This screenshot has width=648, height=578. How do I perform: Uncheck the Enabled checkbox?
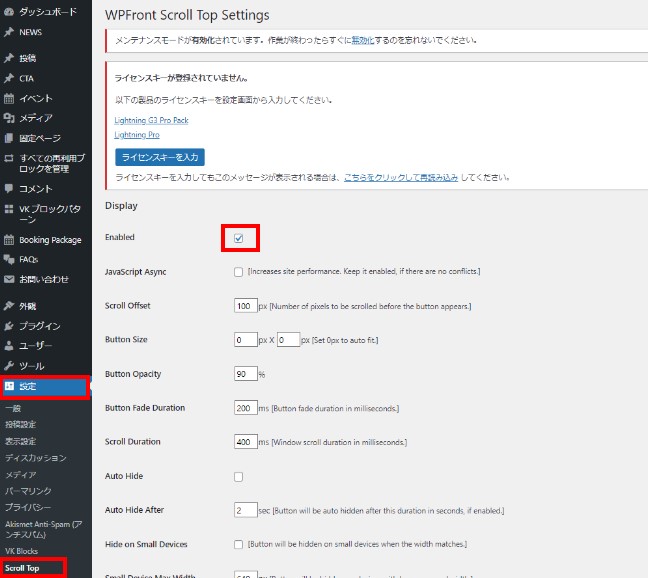(x=238, y=238)
